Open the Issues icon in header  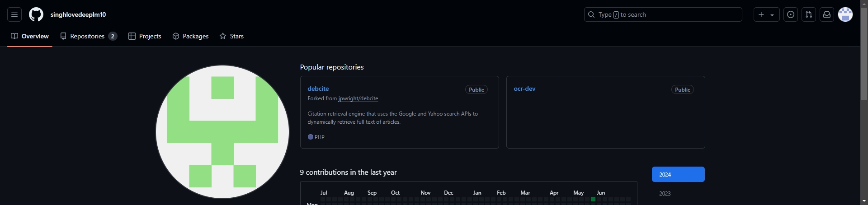point(790,14)
